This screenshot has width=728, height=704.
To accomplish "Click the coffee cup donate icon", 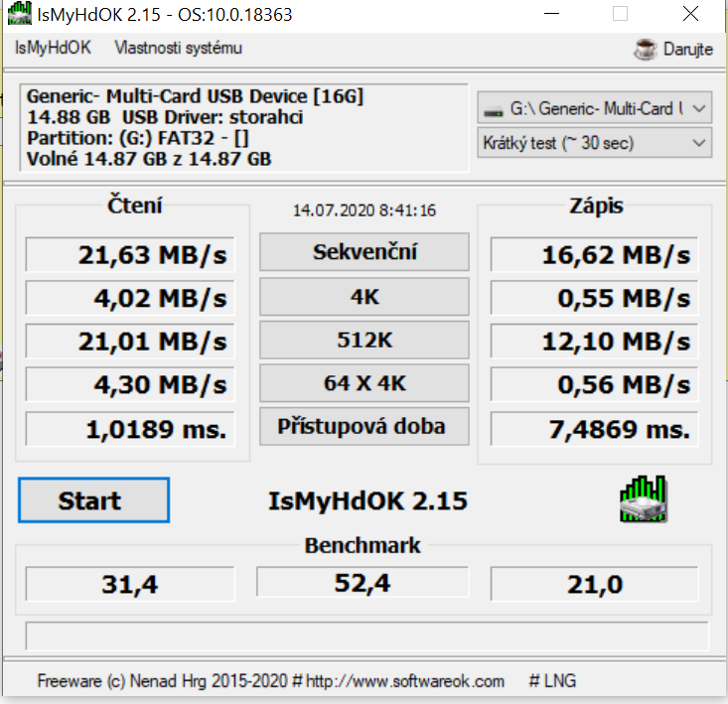I will [645, 49].
